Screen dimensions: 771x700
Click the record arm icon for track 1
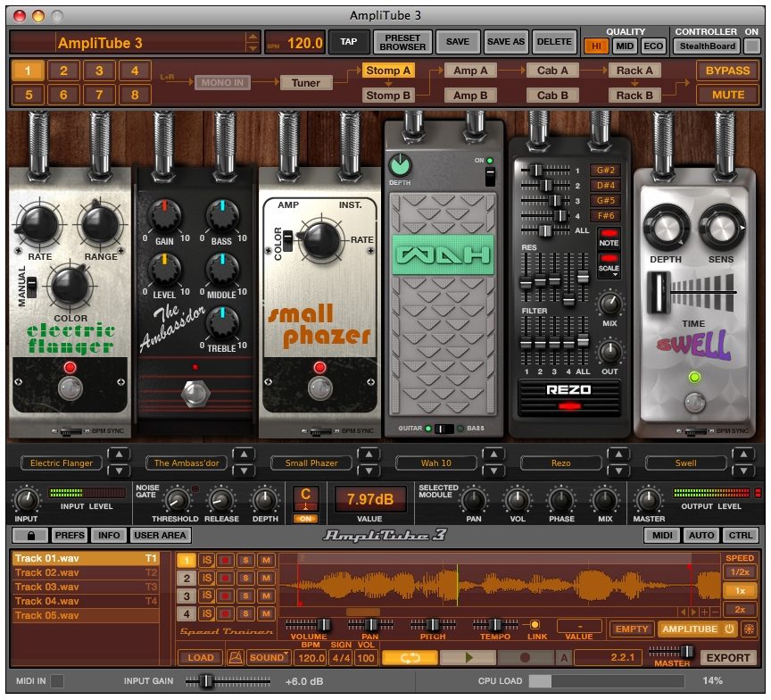226,561
